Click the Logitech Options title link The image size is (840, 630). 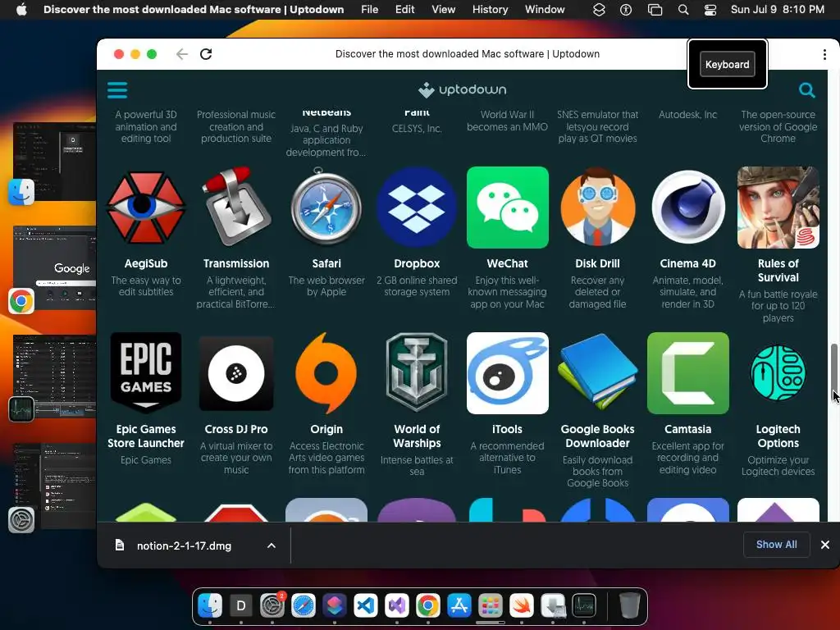click(x=778, y=436)
